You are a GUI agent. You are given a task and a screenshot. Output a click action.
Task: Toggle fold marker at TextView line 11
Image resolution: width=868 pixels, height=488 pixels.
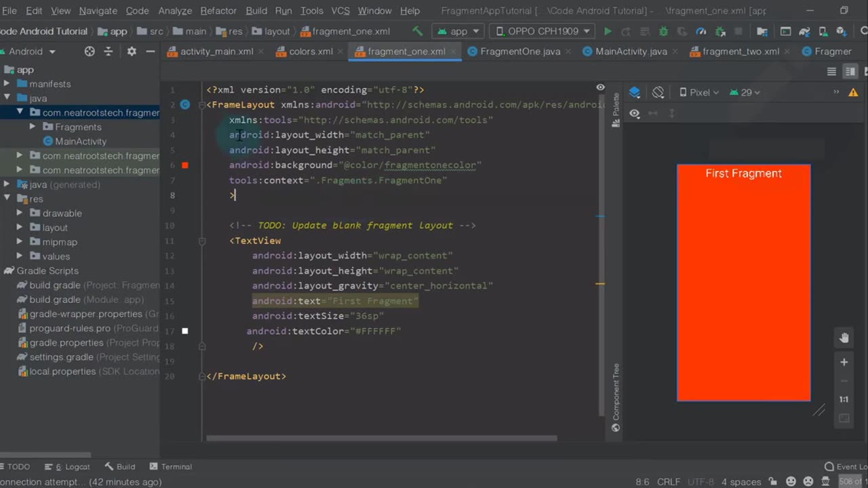click(202, 241)
